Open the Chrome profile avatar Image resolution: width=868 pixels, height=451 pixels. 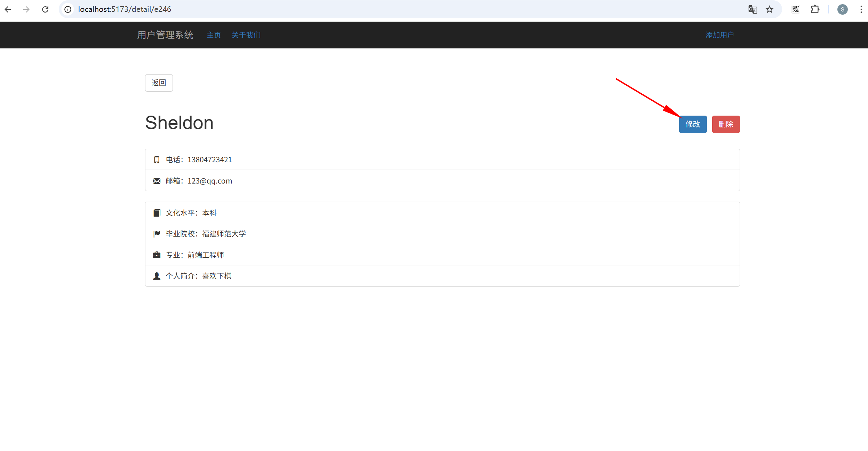842,9
